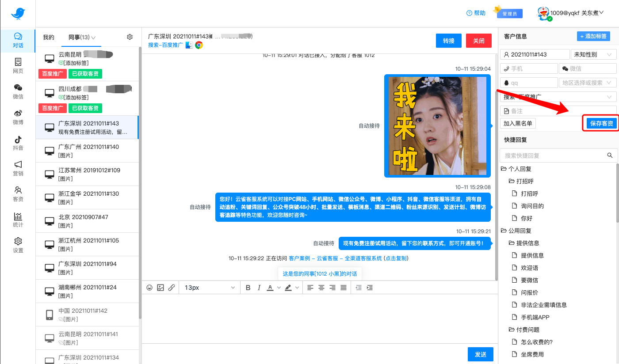Click the 保存客资 button

click(602, 123)
